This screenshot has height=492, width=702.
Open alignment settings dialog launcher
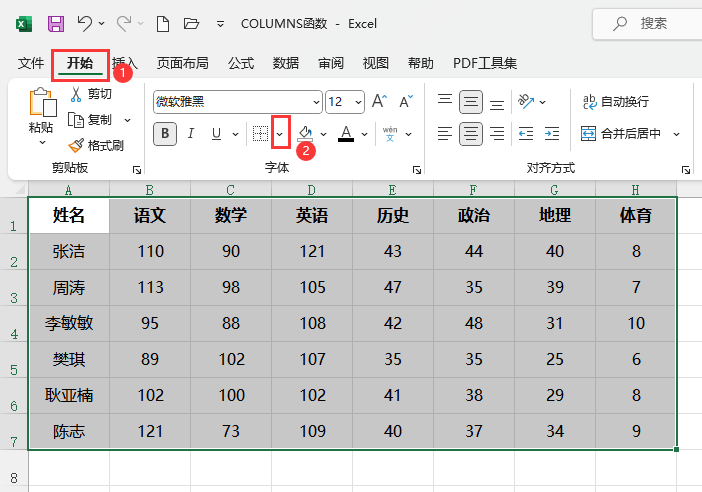685,170
